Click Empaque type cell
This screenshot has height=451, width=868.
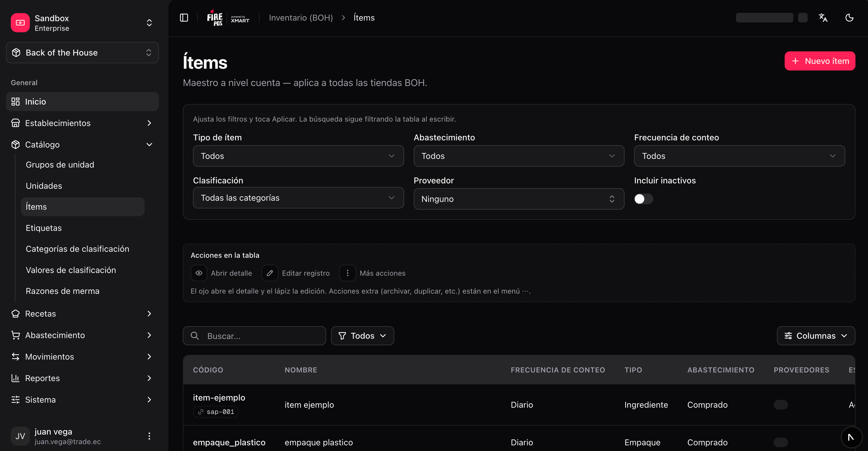coord(642,442)
